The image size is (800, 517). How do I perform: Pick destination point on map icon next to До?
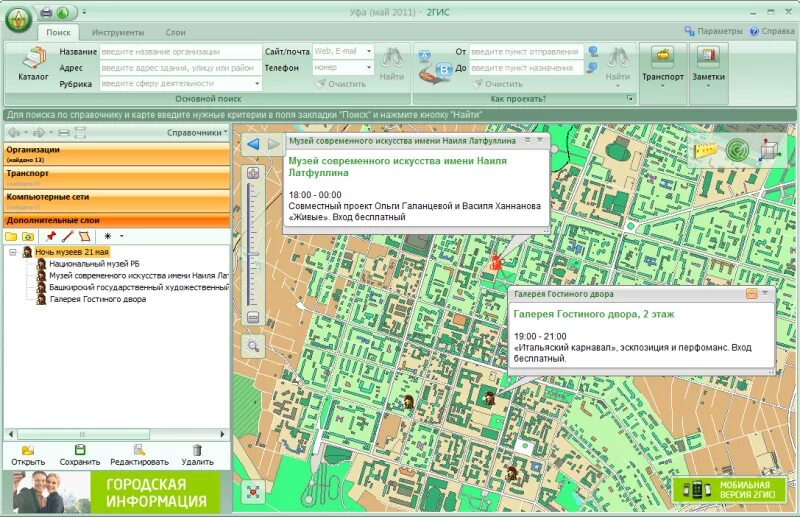(592, 67)
